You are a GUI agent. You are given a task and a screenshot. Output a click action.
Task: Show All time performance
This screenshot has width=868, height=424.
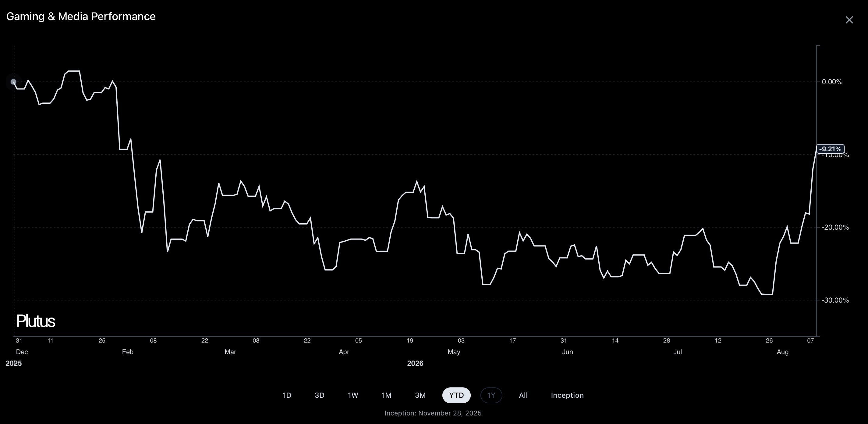pyautogui.click(x=523, y=395)
